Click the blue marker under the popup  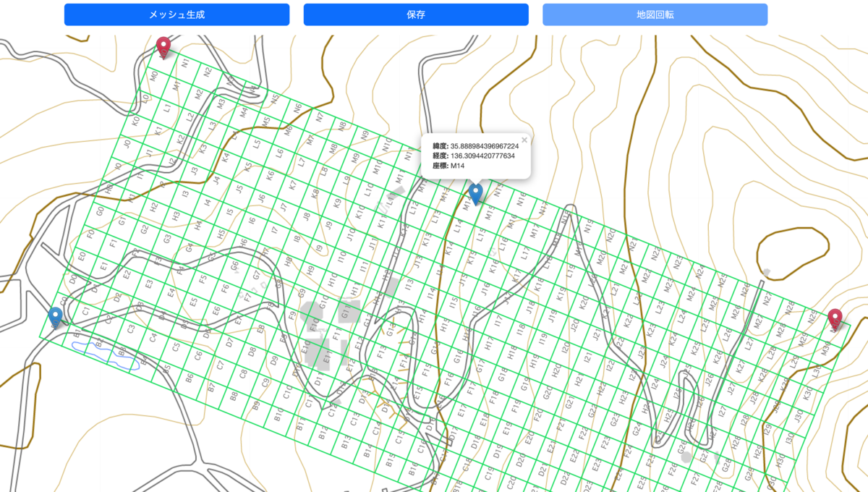475,194
